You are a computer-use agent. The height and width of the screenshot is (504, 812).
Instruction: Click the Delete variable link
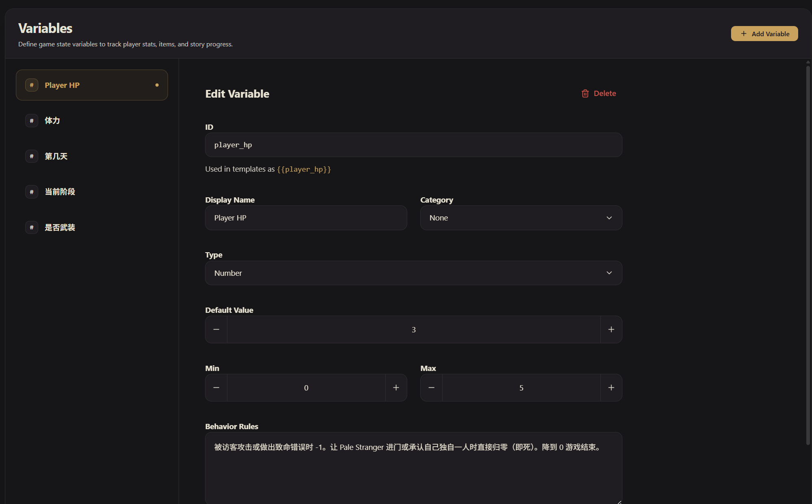click(605, 94)
